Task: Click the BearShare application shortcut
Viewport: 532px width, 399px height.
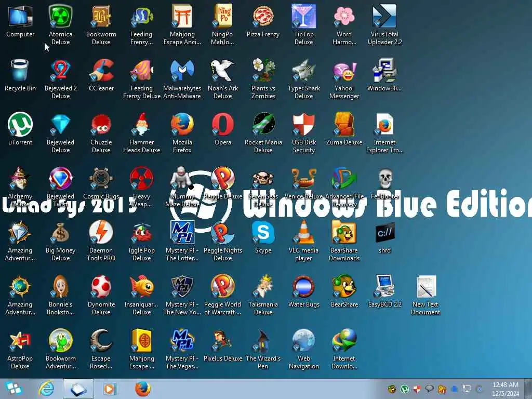Action: pos(344,291)
